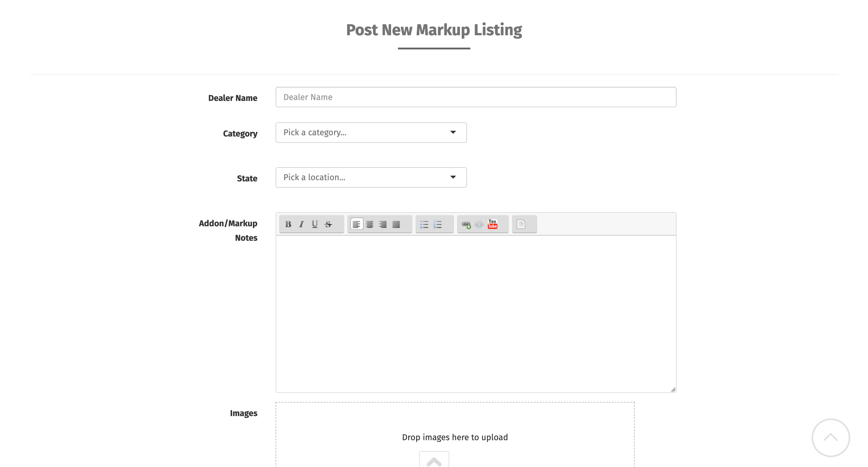
Task: Justify the notes text
Action: point(396,224)
